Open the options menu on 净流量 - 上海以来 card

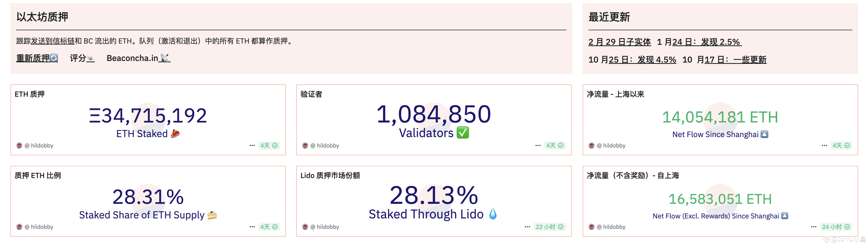click(x=824, y=145)
